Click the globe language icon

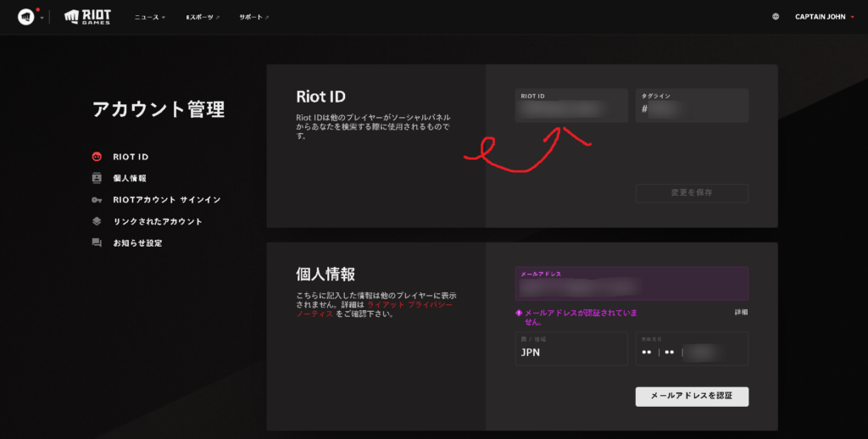776,17
